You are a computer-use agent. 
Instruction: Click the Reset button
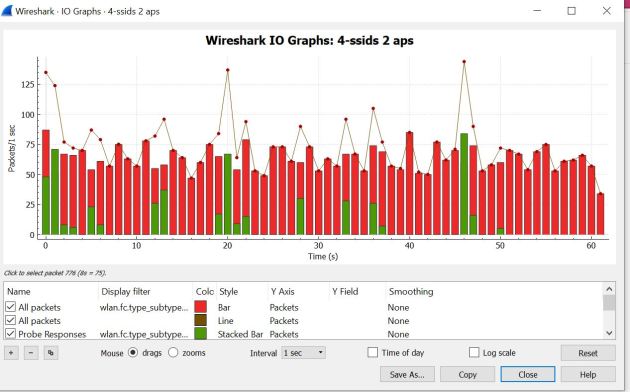click(x=588, y=353)
